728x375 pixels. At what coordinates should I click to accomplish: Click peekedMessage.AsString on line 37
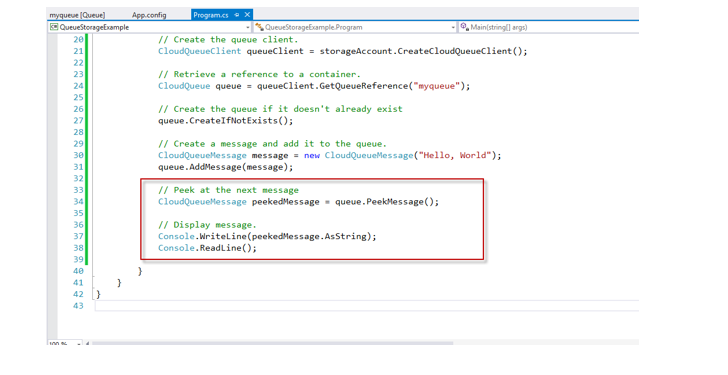(309, 237)
